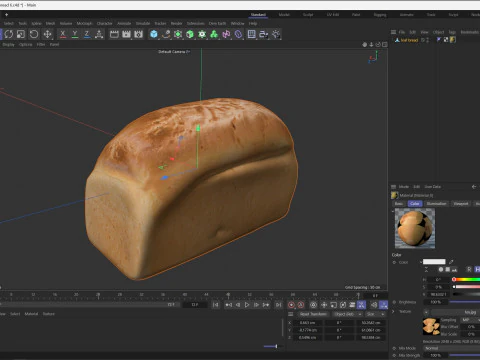This screenshot has height=360, width=480.
Task: Jump to the start of the animation
Action: click(x=216, y=305)
